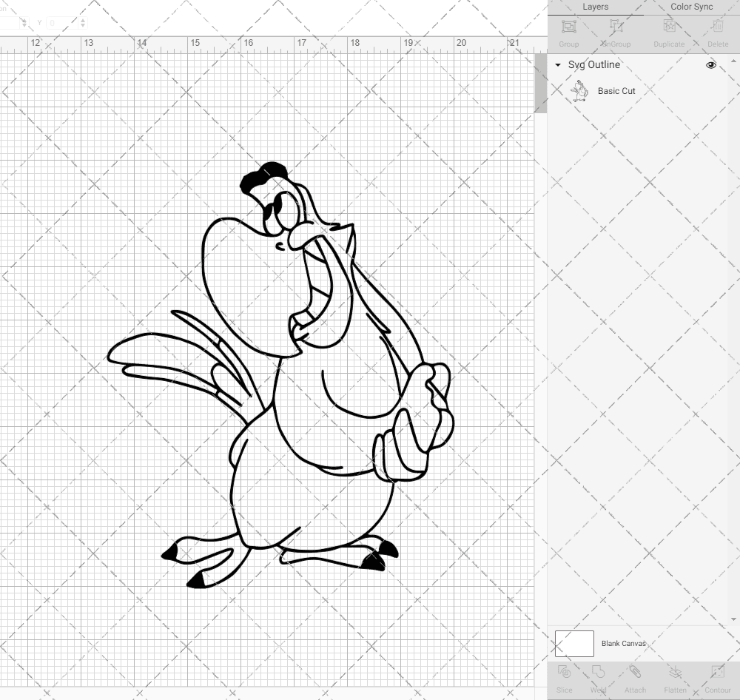Viewport: 740px width, 700px height.
Task: Click the Blank Canvas color swatch
Action: point(573,643)
